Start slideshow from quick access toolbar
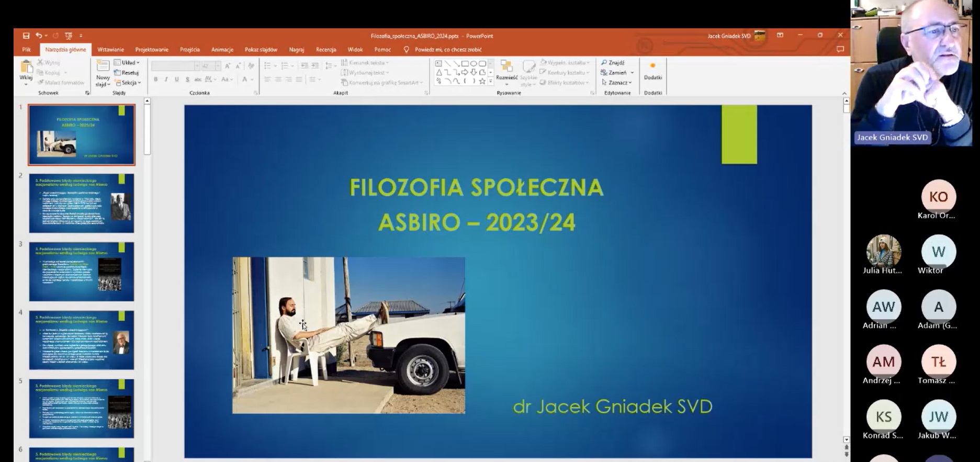980x462 pixels. (69, 36)
